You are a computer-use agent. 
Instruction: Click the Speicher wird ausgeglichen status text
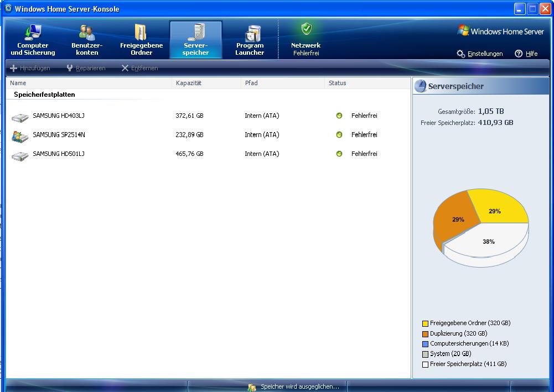tap(299, 386)
